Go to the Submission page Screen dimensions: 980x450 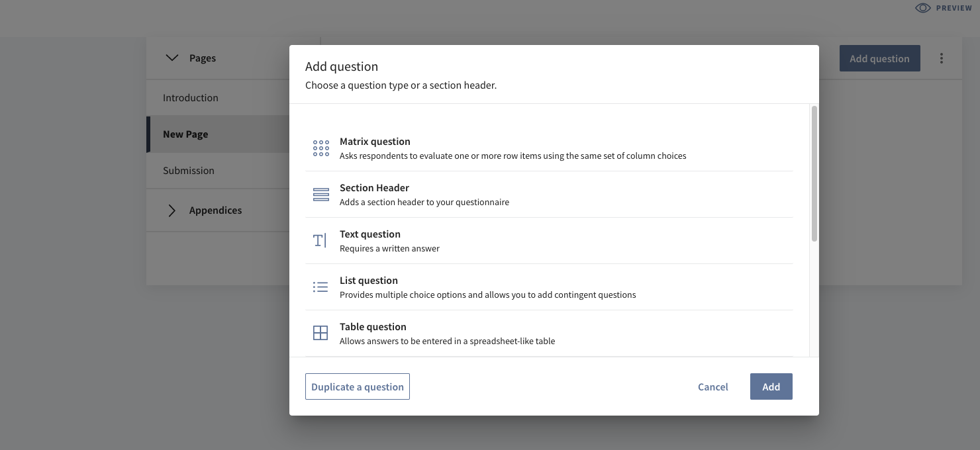coord(189,171)
